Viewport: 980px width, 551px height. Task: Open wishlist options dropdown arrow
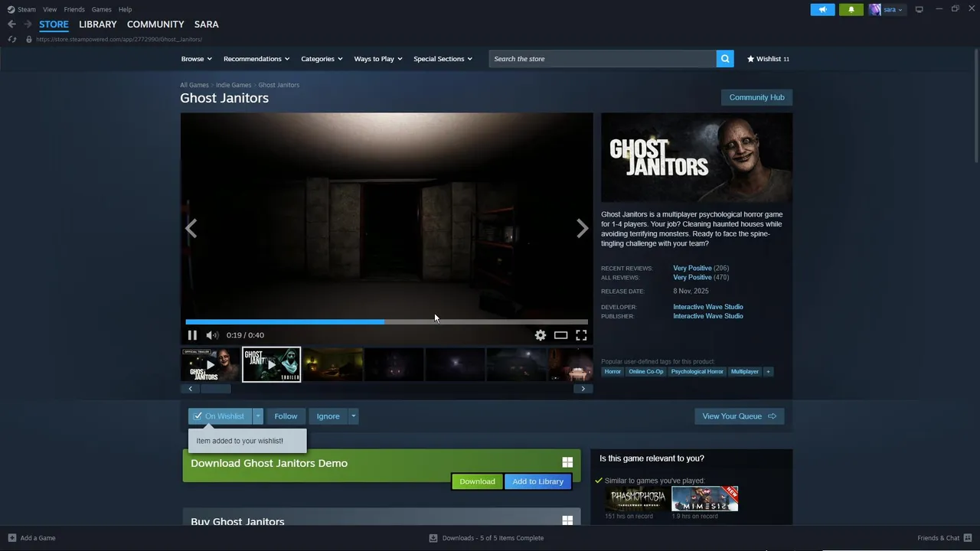point(258,416)
